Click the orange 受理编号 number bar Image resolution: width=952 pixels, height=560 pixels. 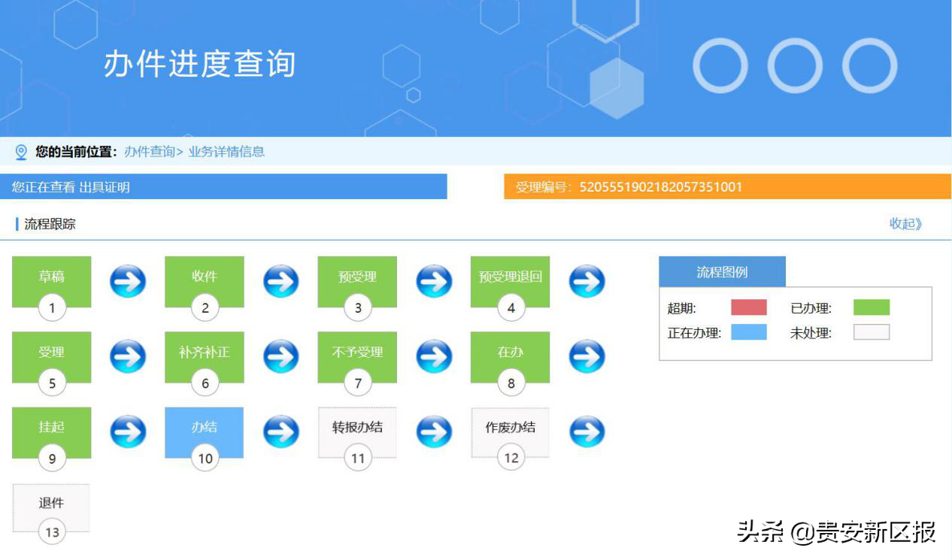(726, 187)
